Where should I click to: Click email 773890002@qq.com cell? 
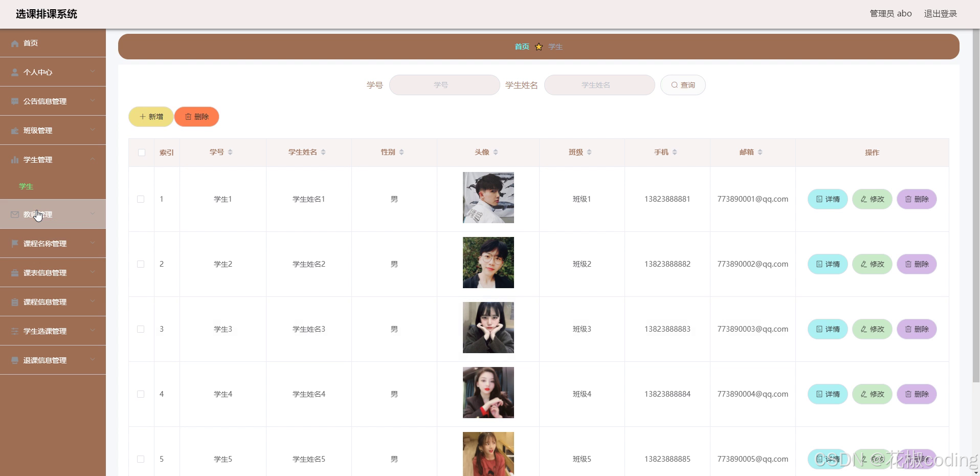(753, 264)
